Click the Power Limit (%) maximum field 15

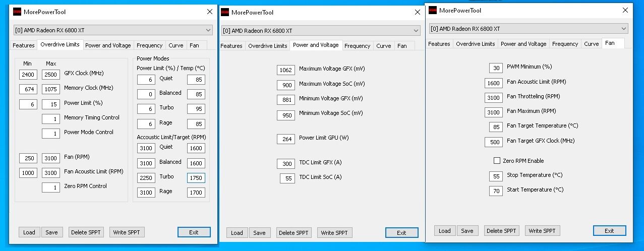point(51,104)
